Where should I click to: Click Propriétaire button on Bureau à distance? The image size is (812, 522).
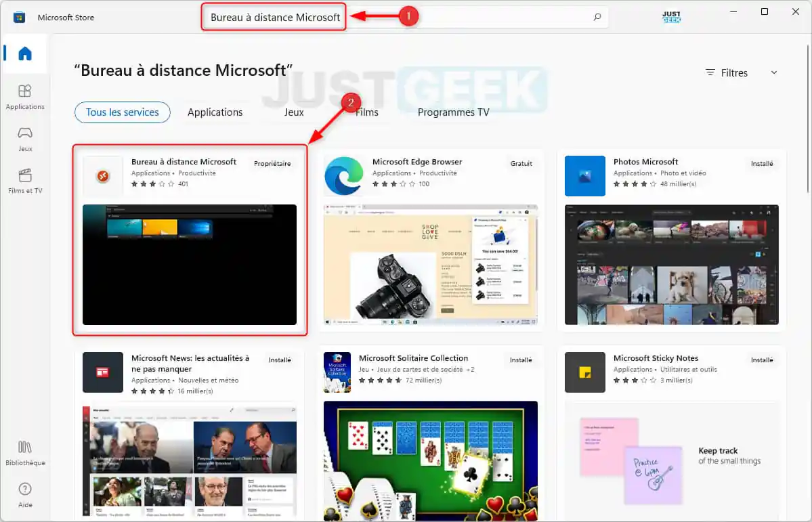point(272,164)
